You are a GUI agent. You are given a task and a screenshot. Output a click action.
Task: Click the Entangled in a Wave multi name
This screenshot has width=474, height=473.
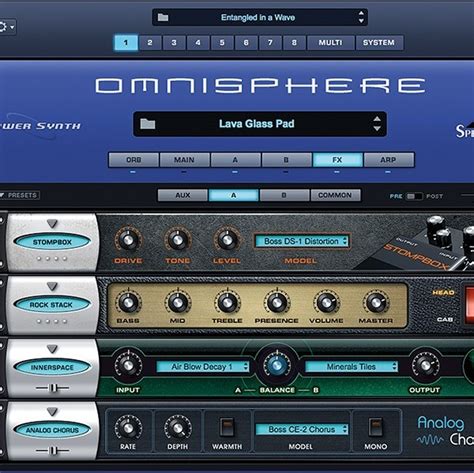point(258,17)
